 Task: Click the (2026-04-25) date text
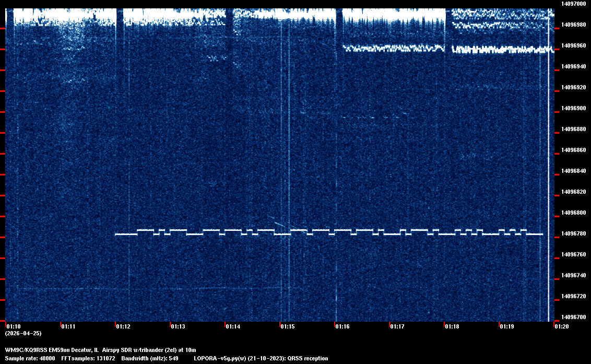point(23,333)
